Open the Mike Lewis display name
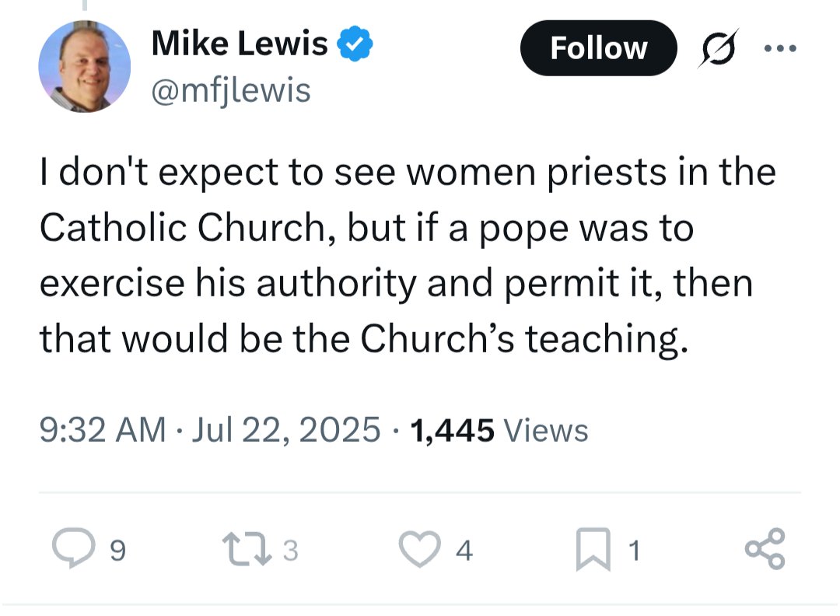Screen dimensions: 840x616 [x=240, y=44]
